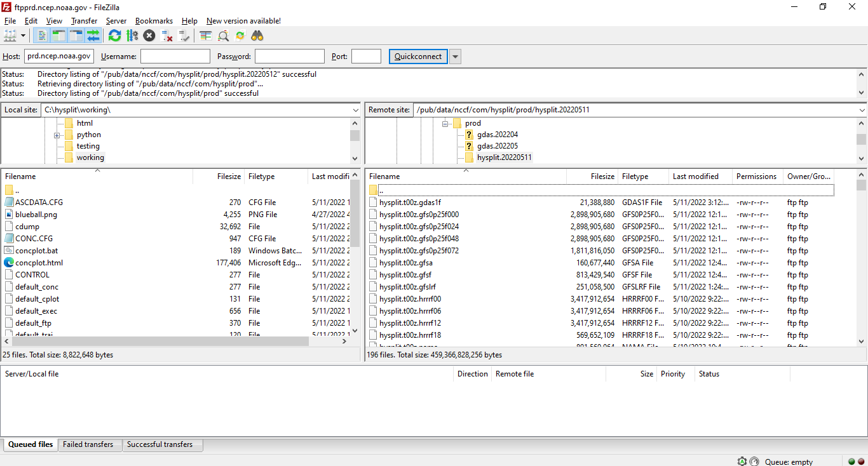Select the html folder in local tree
The height and width of the screenshot is (466, 868).
click(85, 123)
